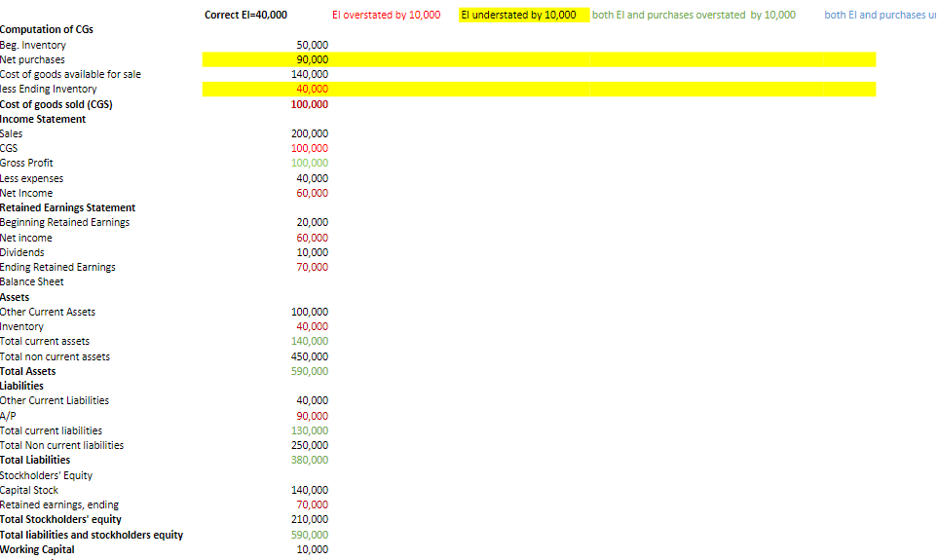939x560 pixels.
Task: Select the Less expenses value 40,000
Action: (x=312, y=178)
